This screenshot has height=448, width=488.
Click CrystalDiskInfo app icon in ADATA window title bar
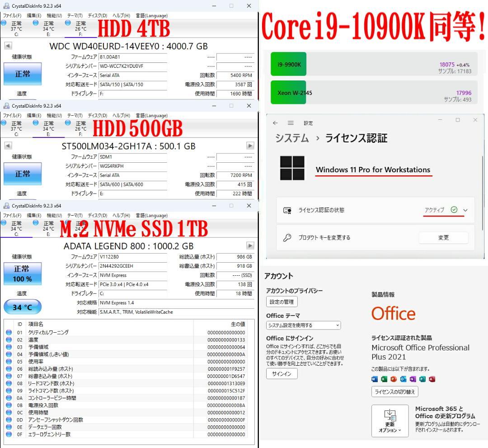tap(6, 206)
